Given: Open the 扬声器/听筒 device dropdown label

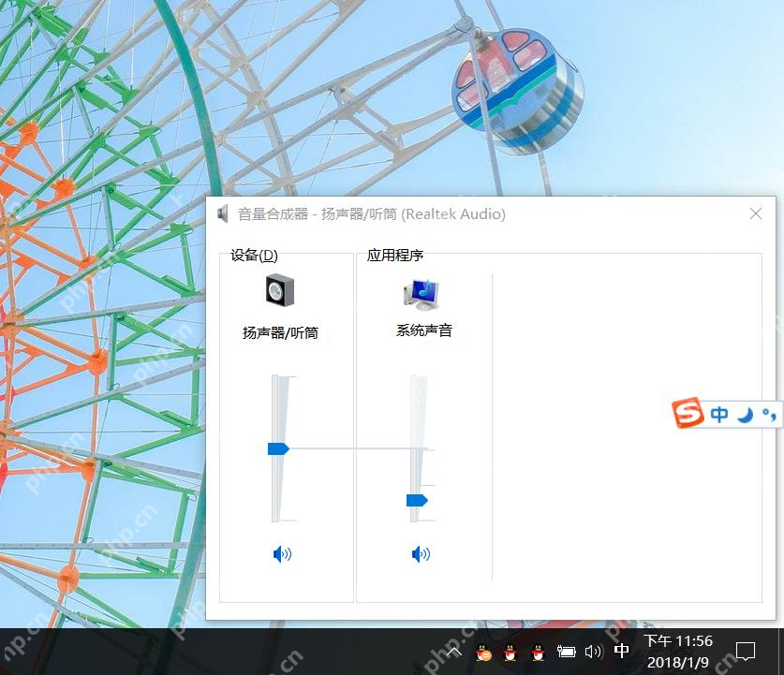Looking at the screenshot, I should tap(280, 332).
